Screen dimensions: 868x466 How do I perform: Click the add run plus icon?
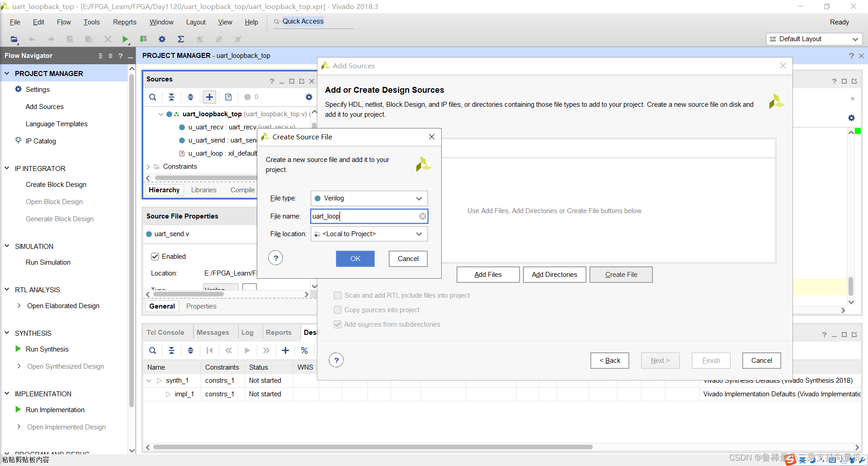pyautogui.click(x=285, y=350)
